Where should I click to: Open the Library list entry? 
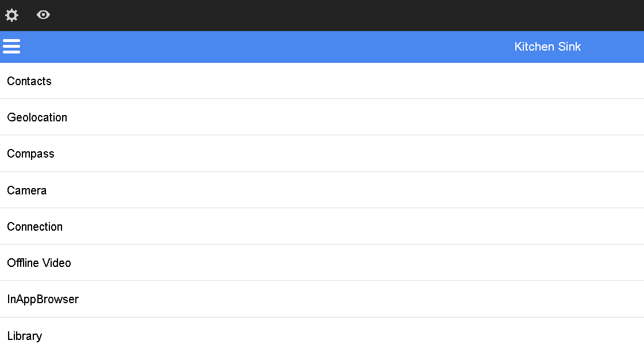322,335
